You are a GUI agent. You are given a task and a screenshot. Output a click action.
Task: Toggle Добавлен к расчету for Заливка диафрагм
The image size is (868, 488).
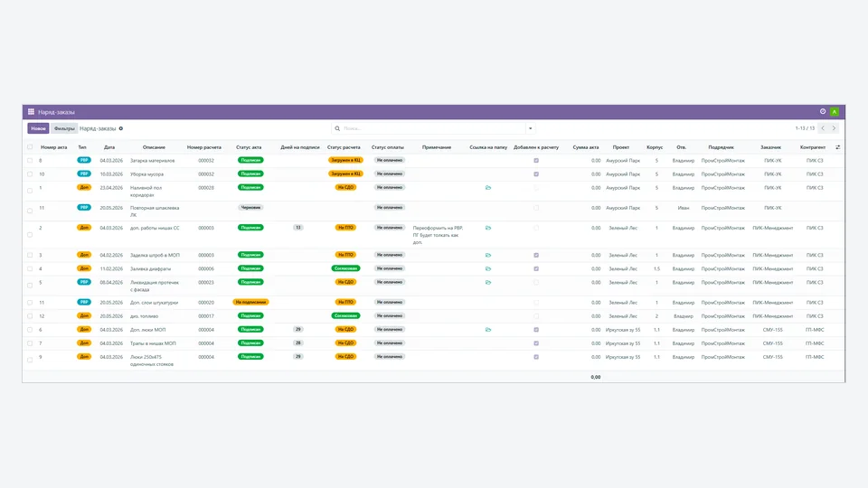(536, 269)
